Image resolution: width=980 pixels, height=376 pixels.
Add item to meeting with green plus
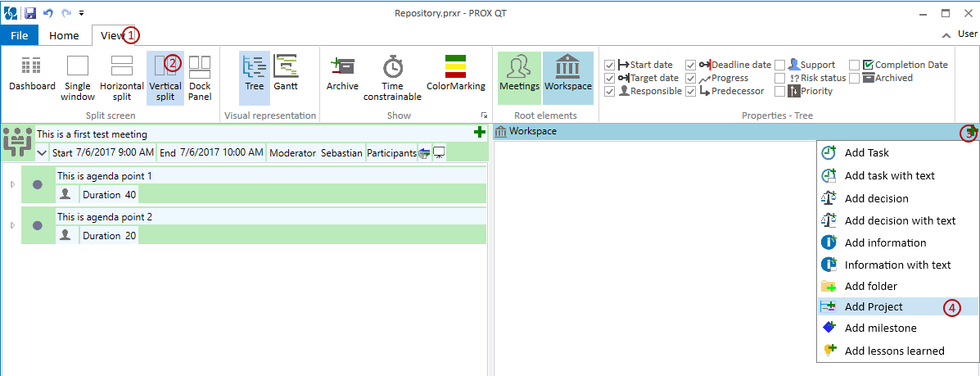[x=480, y=132]
